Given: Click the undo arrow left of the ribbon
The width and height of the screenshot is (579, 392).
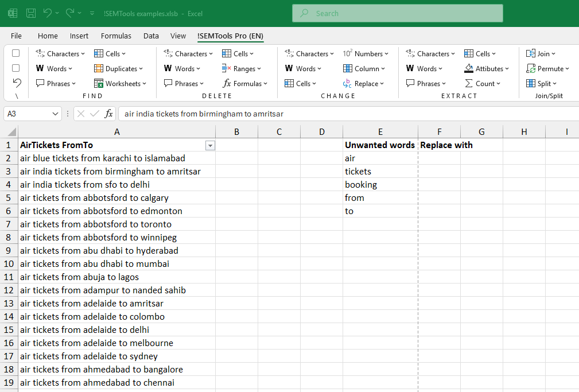Looking at the screenshot, I should [x=17, y=83].
